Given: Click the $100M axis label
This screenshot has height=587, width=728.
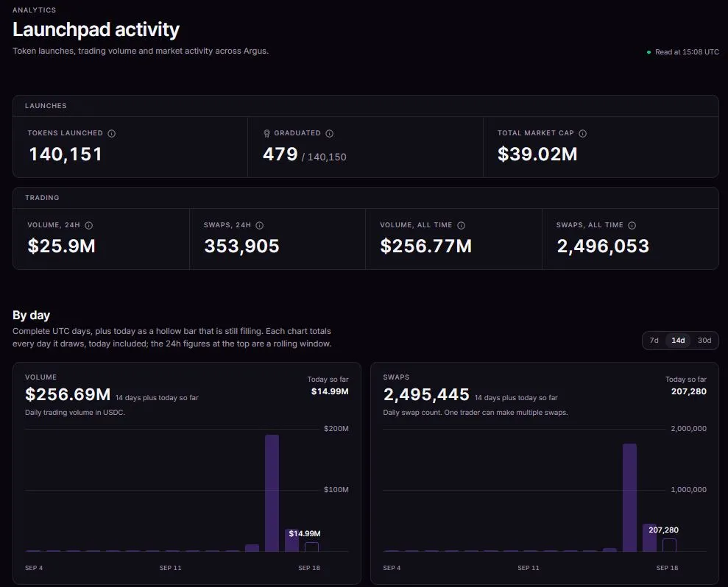Looking at the screenshot, I should (336, 490).
